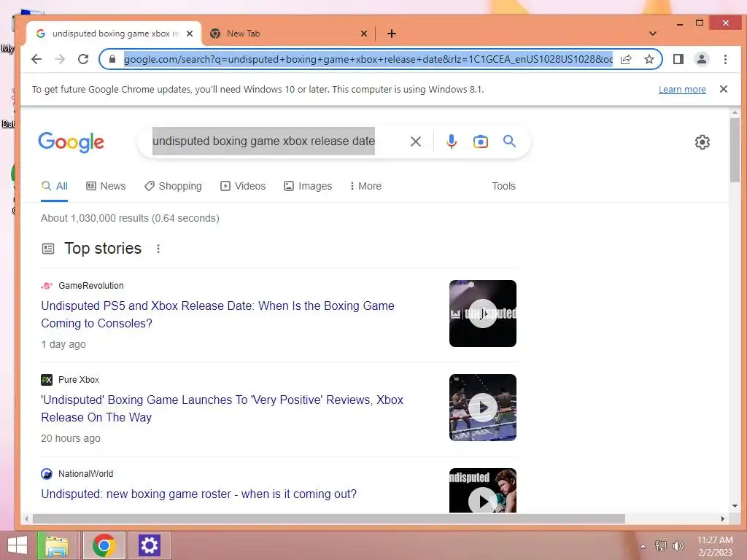The image size is (747, 560).
Task: View site information lock icon
Action: tap(112, 59)
